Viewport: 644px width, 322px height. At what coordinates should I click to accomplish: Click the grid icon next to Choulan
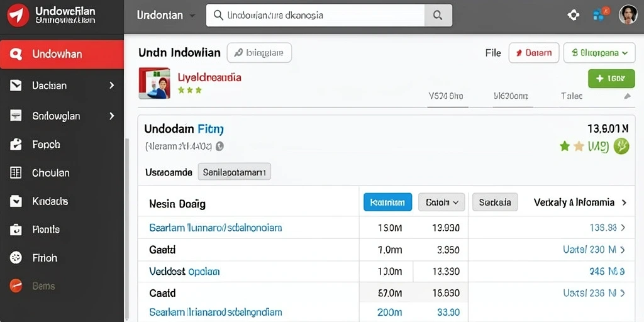16,173
